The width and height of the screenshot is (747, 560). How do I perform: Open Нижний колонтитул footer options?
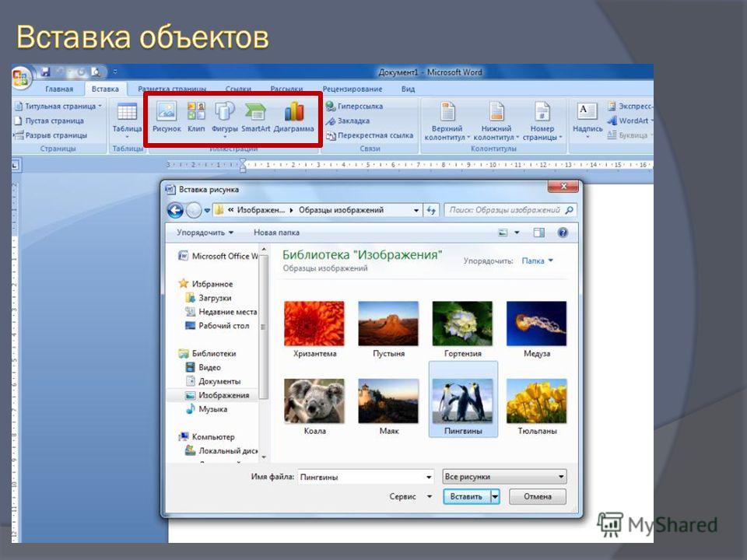496,121
